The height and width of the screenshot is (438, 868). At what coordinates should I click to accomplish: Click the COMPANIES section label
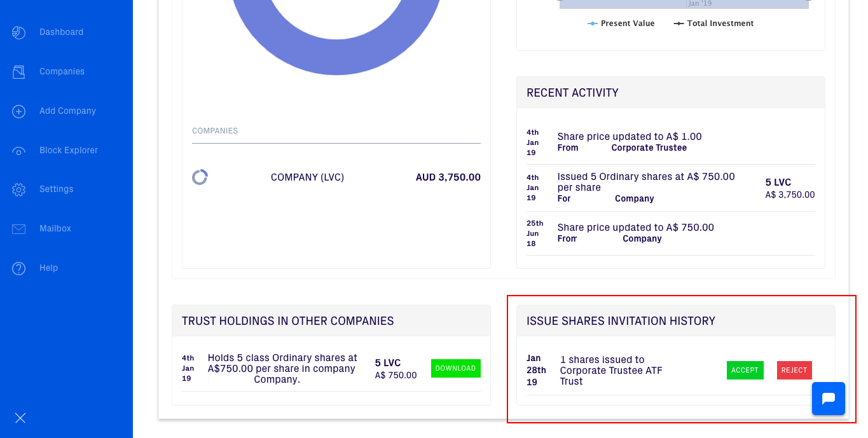tap(215, 131)
